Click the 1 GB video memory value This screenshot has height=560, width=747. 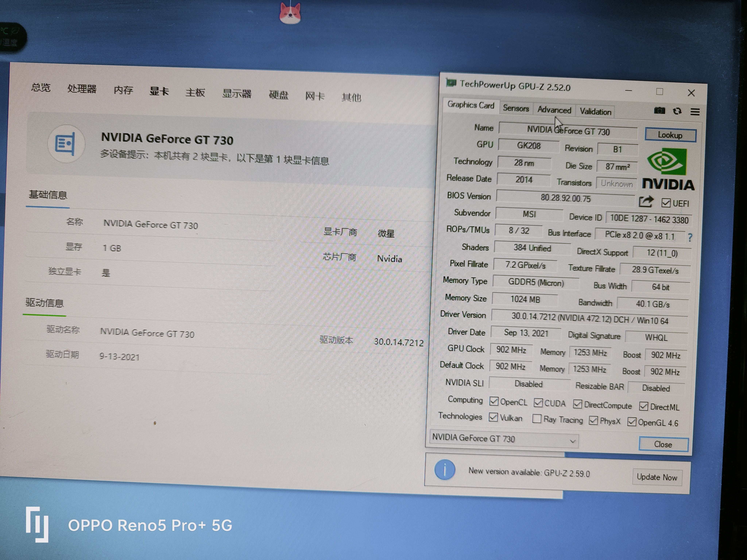(x=112, y=248)
